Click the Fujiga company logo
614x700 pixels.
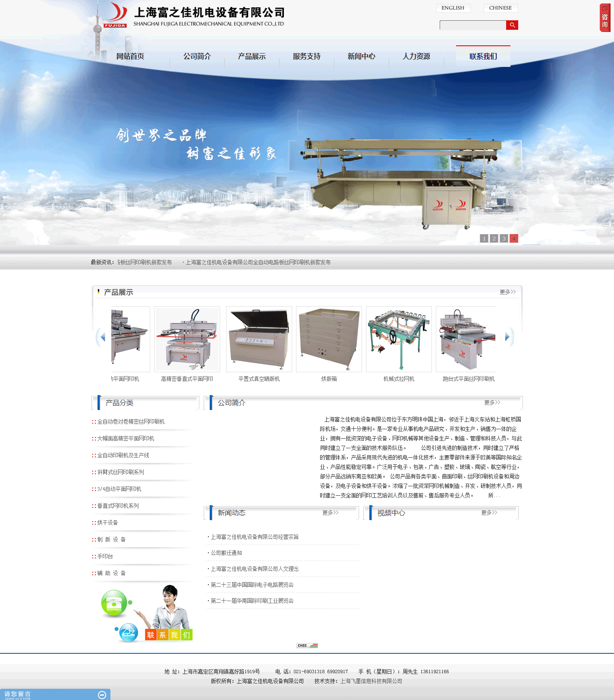click(x=116, y=15)
